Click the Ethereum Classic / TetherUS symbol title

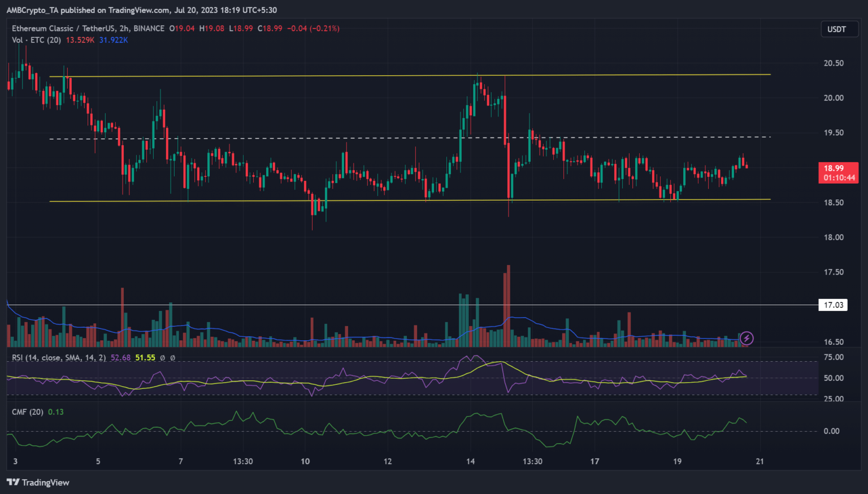pyautogui.click(x=63, y=28)
